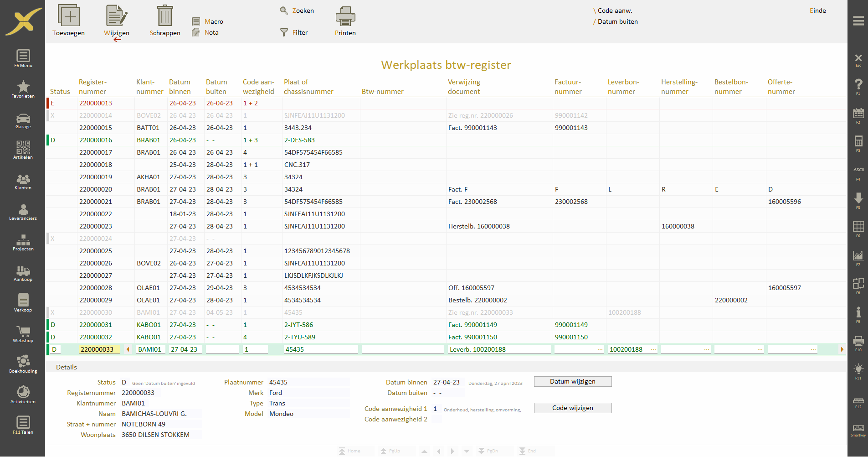The image size is (868, 457).
Task: Select row 220000016 with plate 2-DES-583
Action: (x=446, y=140)
